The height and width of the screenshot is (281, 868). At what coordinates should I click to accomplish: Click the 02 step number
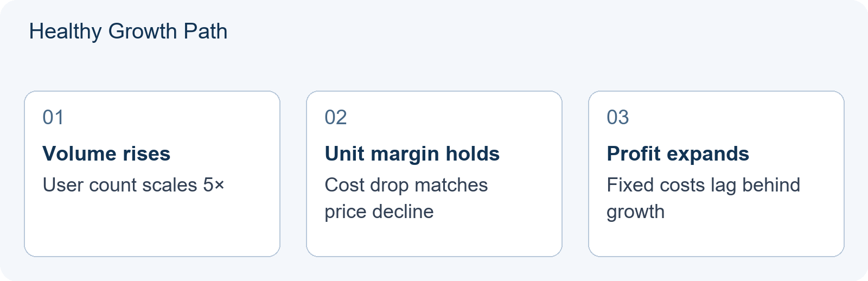[336, 117]
